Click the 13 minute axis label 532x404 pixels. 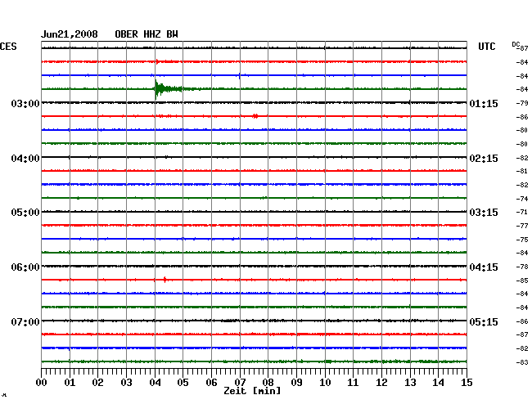click(x=410, y=383)
